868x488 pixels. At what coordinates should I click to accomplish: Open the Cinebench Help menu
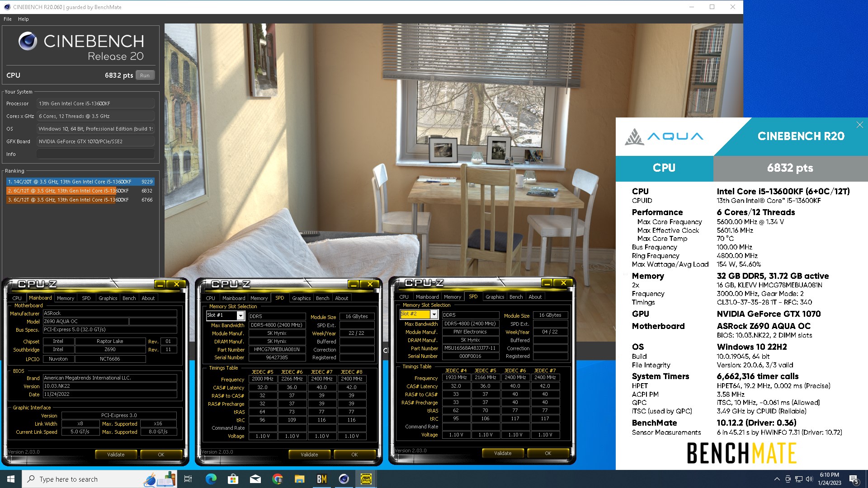[x=24, y=19]
